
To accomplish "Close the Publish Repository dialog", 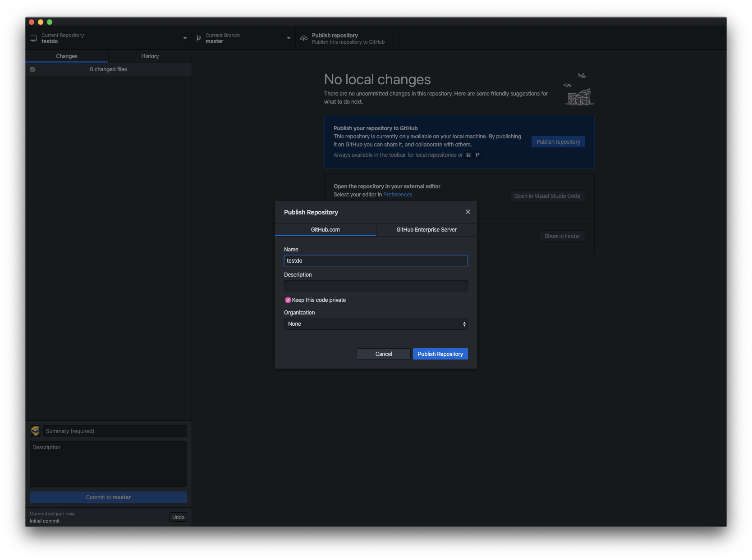I will point(468,212).
